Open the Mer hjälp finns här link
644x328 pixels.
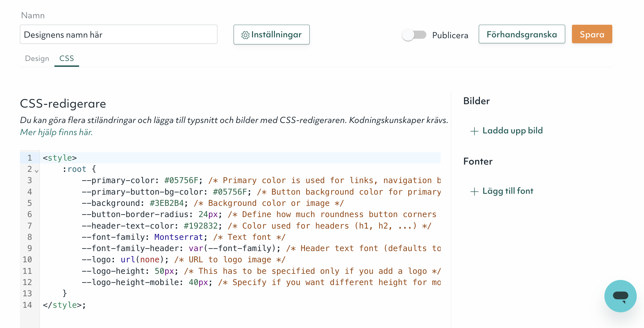tap(56, 132)
